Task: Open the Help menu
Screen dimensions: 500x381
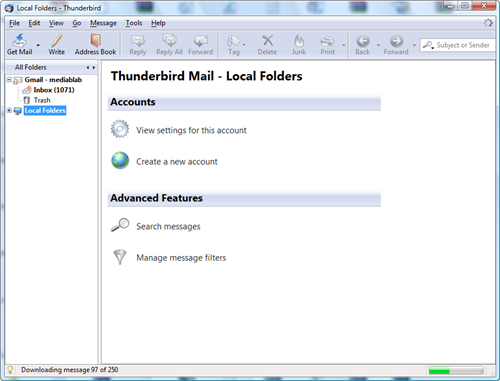Action: [x=158, y=23]
